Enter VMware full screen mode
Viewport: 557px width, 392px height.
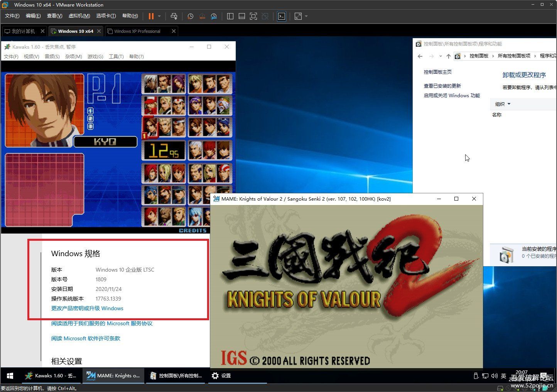point(253,16)
